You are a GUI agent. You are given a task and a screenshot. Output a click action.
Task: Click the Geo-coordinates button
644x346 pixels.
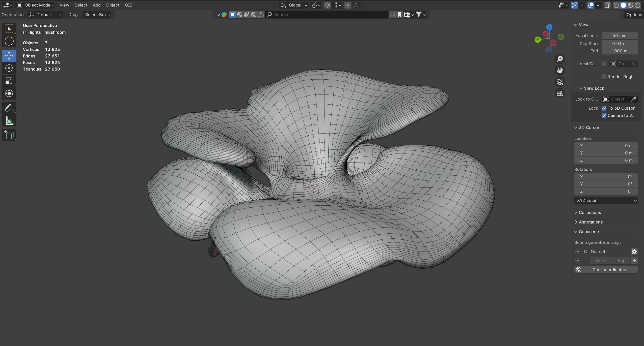pyautogui.click(x=606, y=270)
